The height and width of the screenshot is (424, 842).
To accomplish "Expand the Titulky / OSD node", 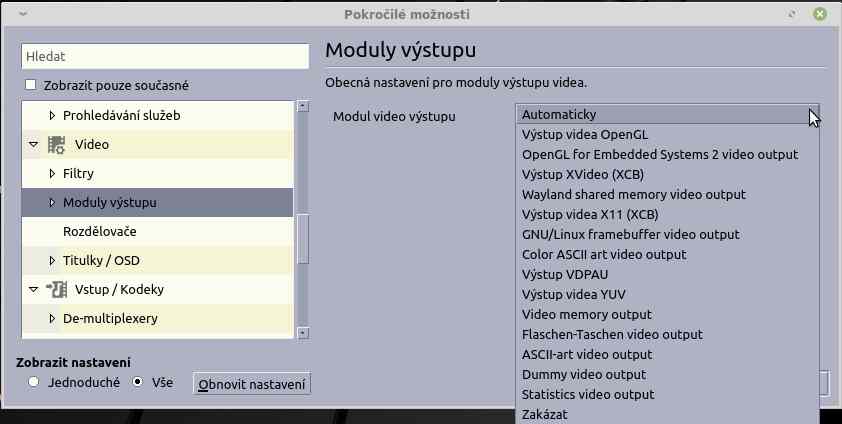I will (53, 261).
